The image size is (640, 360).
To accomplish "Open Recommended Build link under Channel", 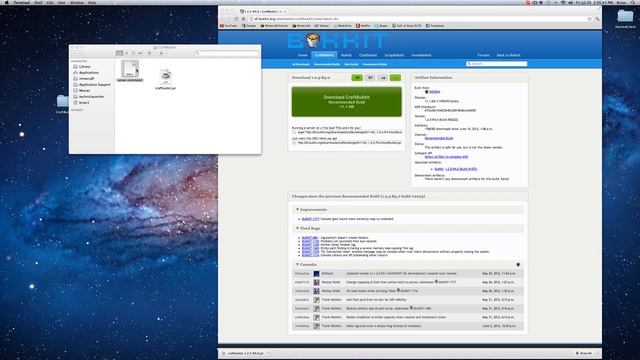I will click(438, 138).
